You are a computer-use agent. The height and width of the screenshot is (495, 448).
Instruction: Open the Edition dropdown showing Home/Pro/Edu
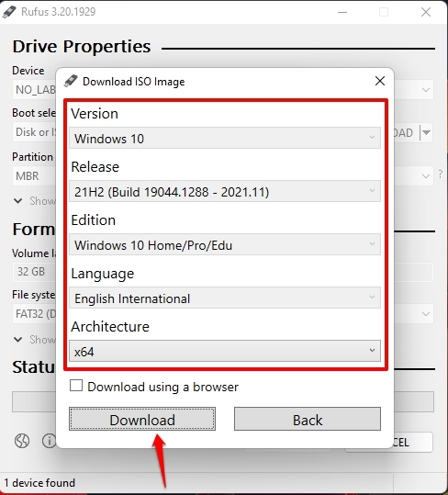(x=225, y=244)
